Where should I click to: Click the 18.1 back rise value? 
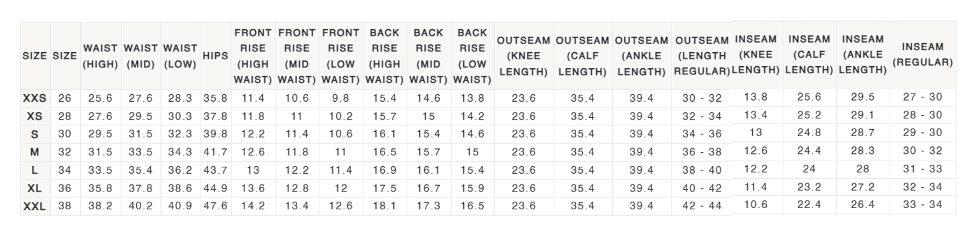[384, 206]
